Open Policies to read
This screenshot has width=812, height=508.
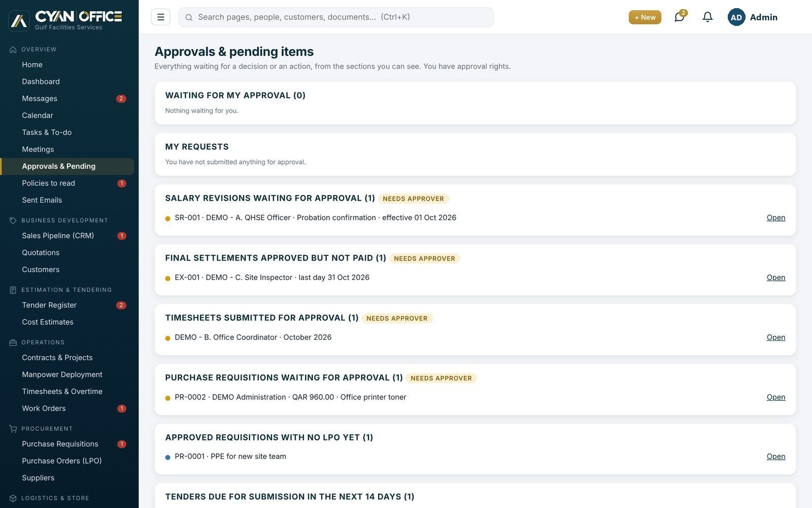pos(67,183)
